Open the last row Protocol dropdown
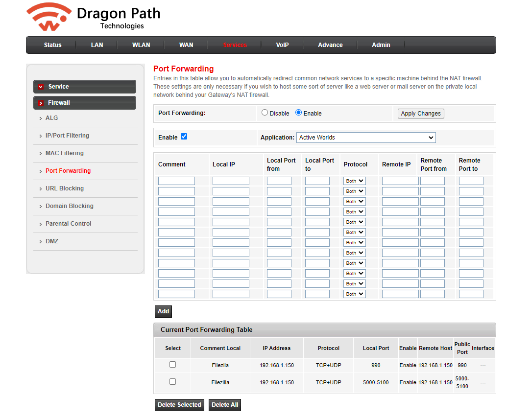This screenshot has width=531, height=420. (x=355, y=294)
